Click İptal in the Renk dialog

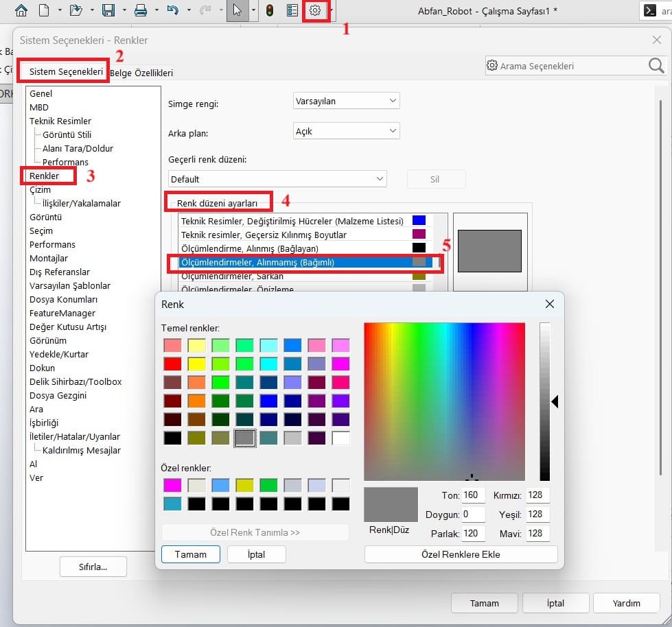(x=256, y=554)
